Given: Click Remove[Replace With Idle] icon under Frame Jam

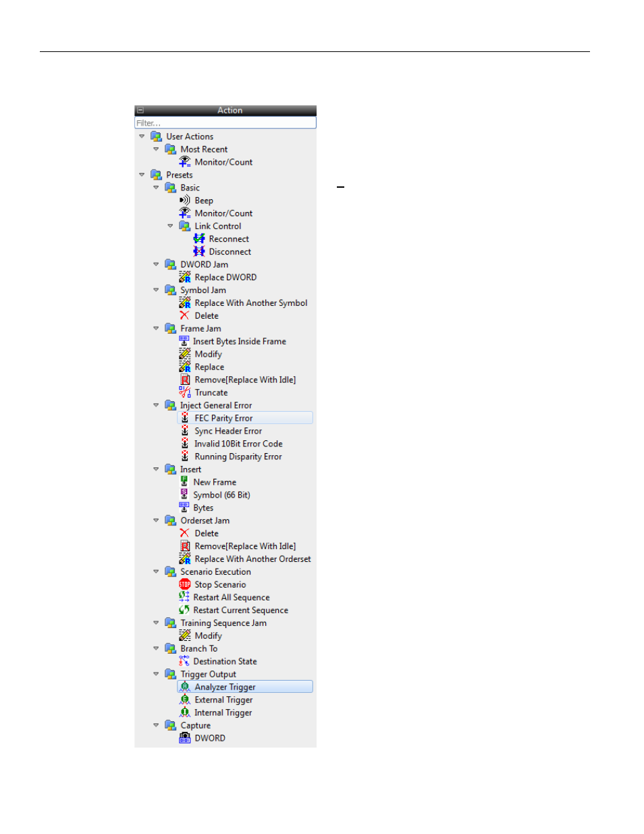Looking at the screenshot, I should coord(184,380).
